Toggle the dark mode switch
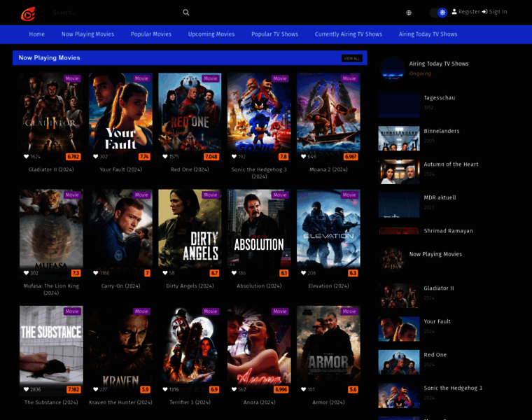 pos(438,13)
